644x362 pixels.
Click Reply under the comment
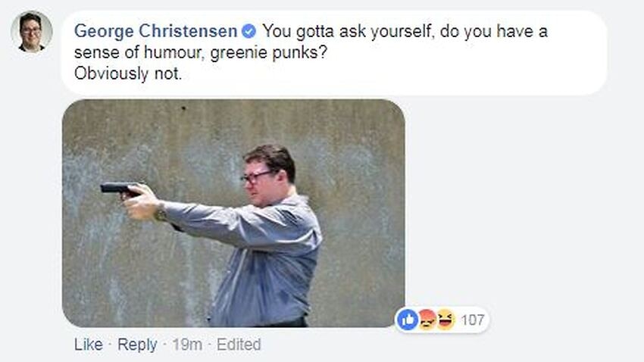137,345
